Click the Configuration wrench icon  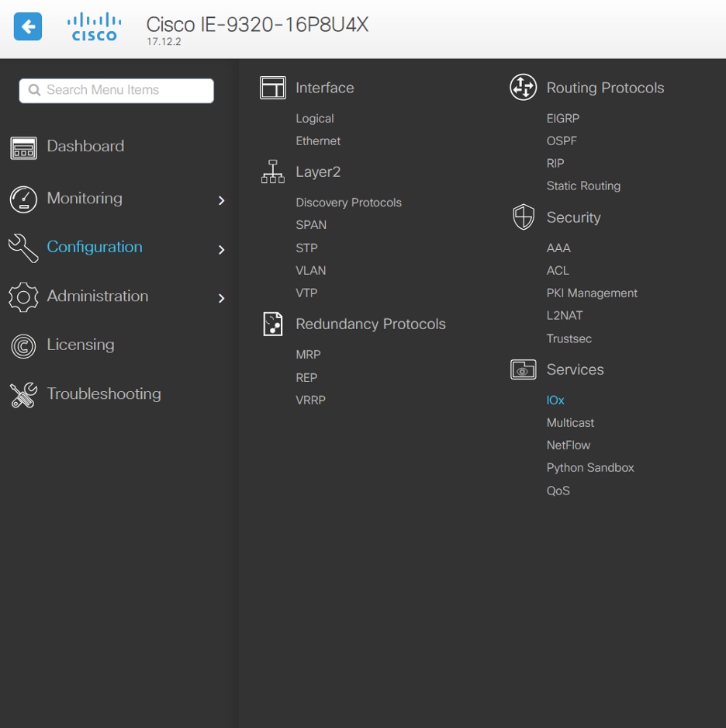(x=23, y=248)
